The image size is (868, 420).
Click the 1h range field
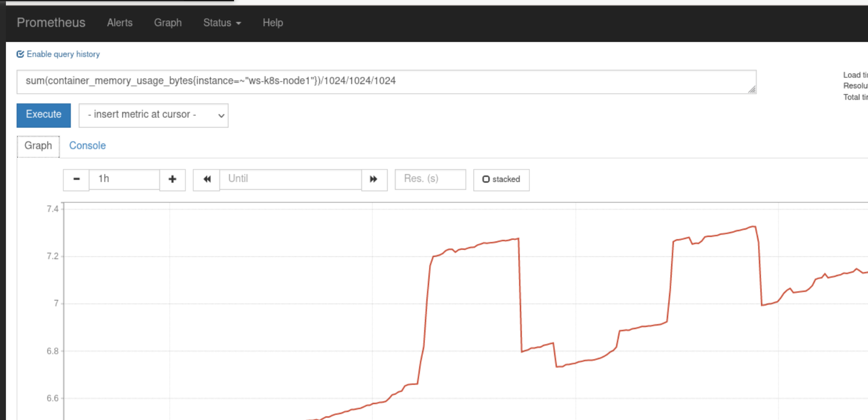tap(124, 179)
